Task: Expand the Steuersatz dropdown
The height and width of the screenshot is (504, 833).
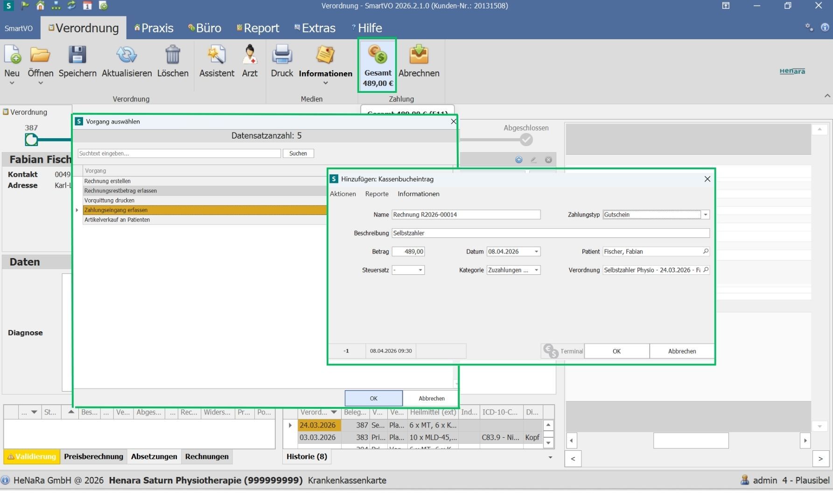Action: 420,270
